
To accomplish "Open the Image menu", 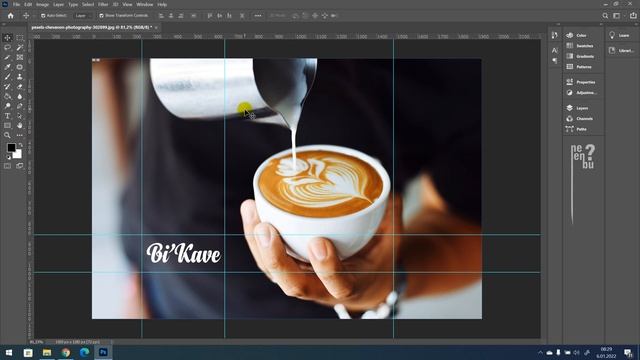I will point(42,4).
